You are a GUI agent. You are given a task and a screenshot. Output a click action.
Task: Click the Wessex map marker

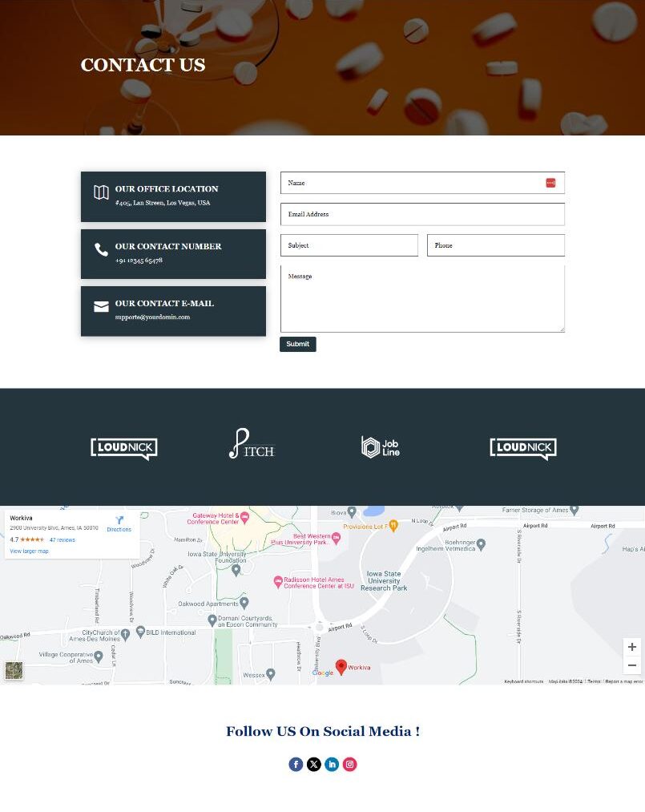click(271, 674)
